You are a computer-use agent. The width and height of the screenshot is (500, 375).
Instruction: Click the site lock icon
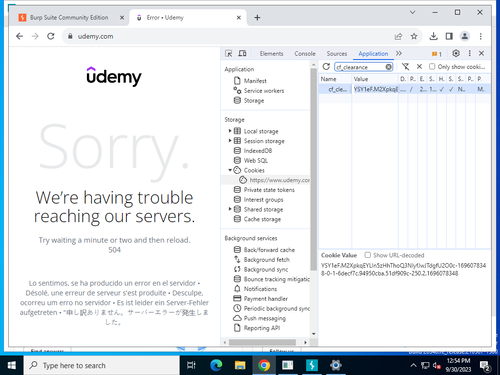coord(70,36)
